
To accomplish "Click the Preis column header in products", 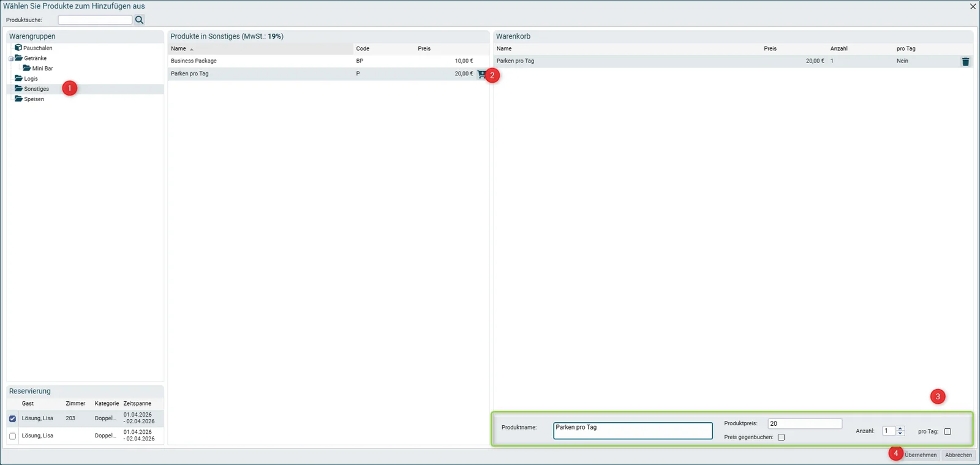I will click(x=424, y=48).
